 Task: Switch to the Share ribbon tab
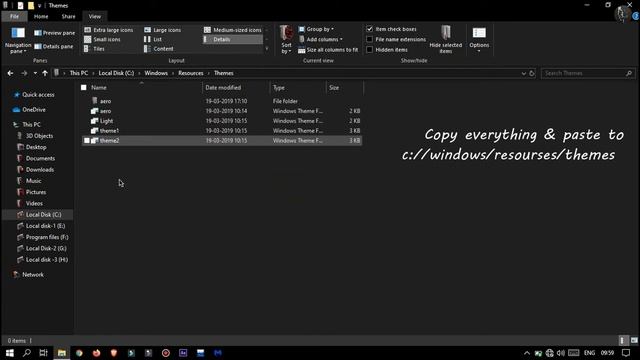tap(68, 16)
